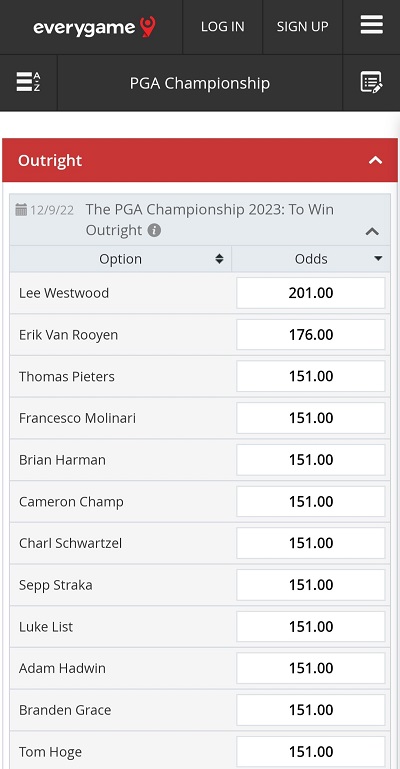Pick Francesco Molinari odds button
Screen dimensions: 400x769
(311, 418)
